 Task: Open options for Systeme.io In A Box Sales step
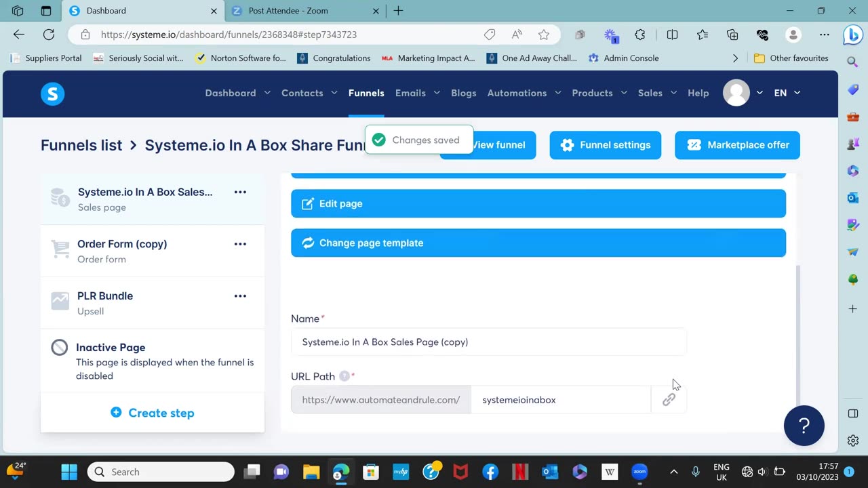(240, 192)
